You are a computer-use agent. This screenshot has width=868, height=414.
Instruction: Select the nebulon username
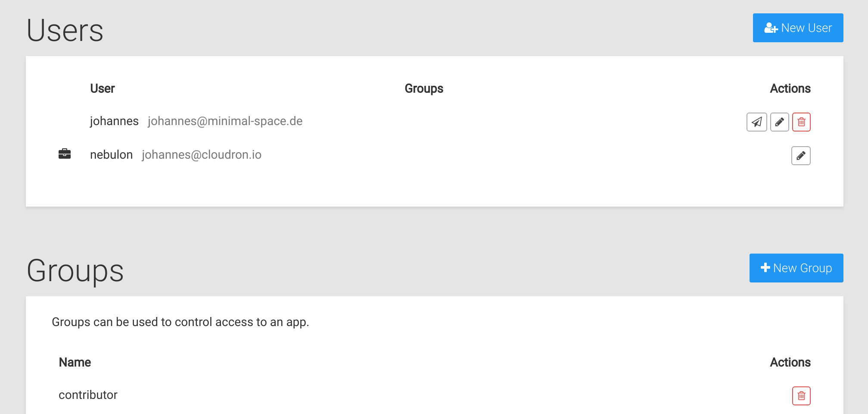tap(111, 155)
